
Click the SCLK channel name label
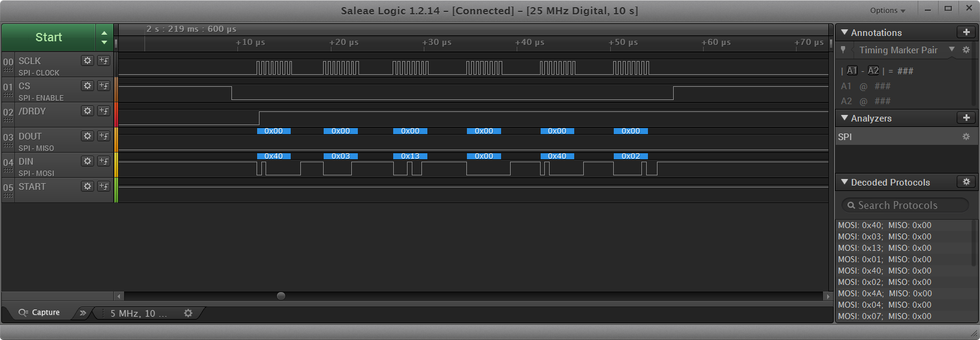point(29,61)
